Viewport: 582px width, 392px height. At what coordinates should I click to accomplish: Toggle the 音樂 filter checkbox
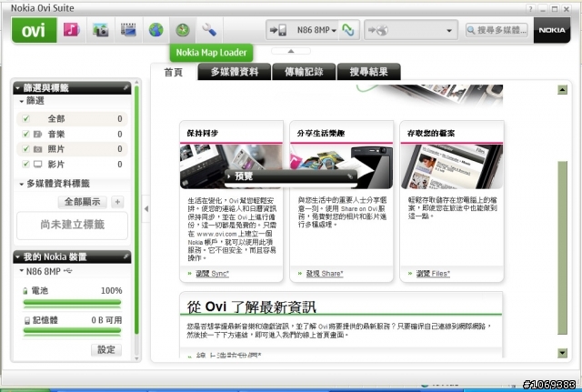tap(25, 134)
